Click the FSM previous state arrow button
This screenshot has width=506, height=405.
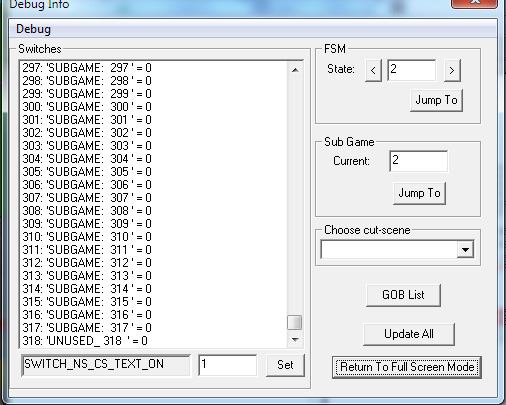pyautogui.click(x=373, y=70)
